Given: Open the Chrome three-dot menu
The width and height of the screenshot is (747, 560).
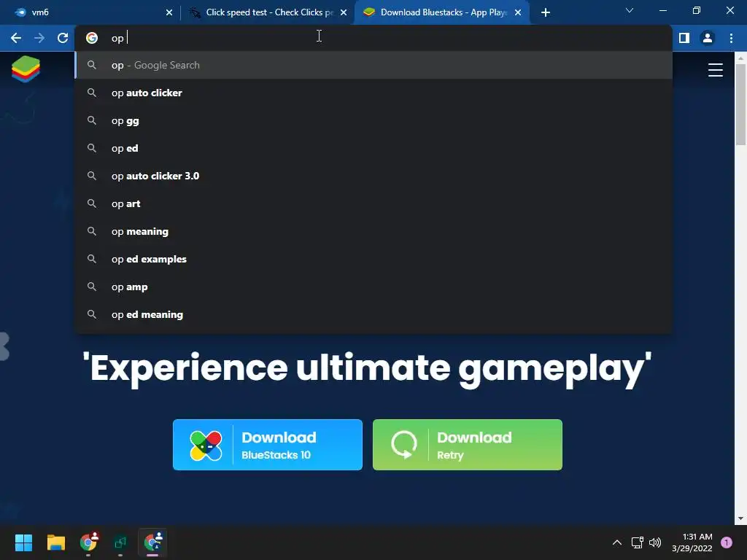Looking at the screenshot, I should tap(731, 38).
